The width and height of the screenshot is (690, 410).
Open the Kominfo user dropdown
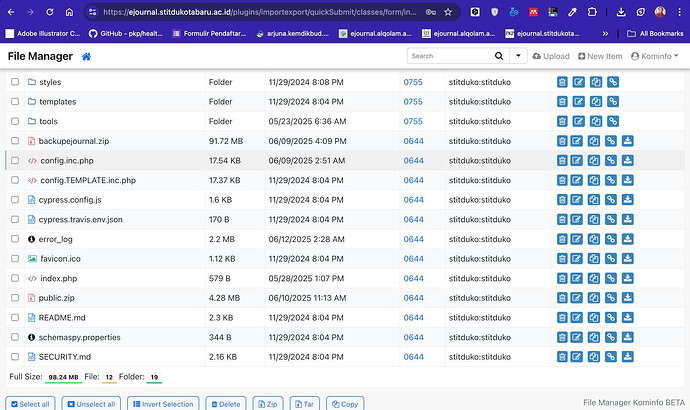[x=654, y=56]
